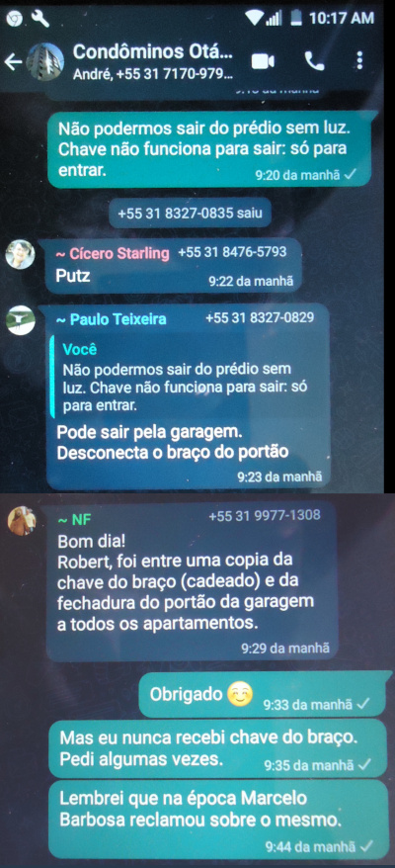Start a video call with the group
This screenshot has width=395, height=868.
click(263, 61)
